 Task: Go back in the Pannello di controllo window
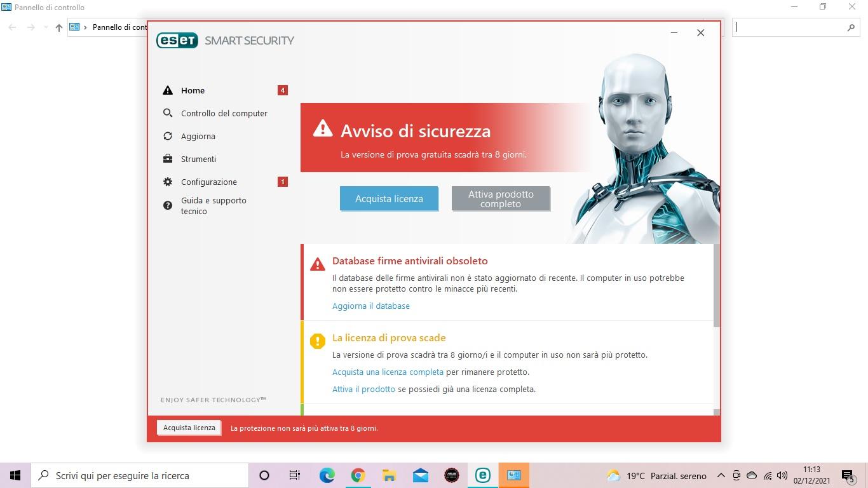[12, 27]
